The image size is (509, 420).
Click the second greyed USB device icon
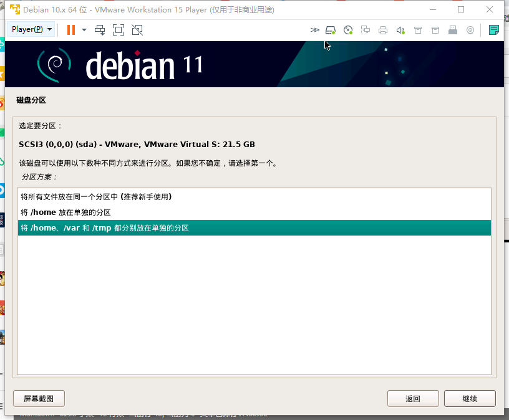[435, 30]
